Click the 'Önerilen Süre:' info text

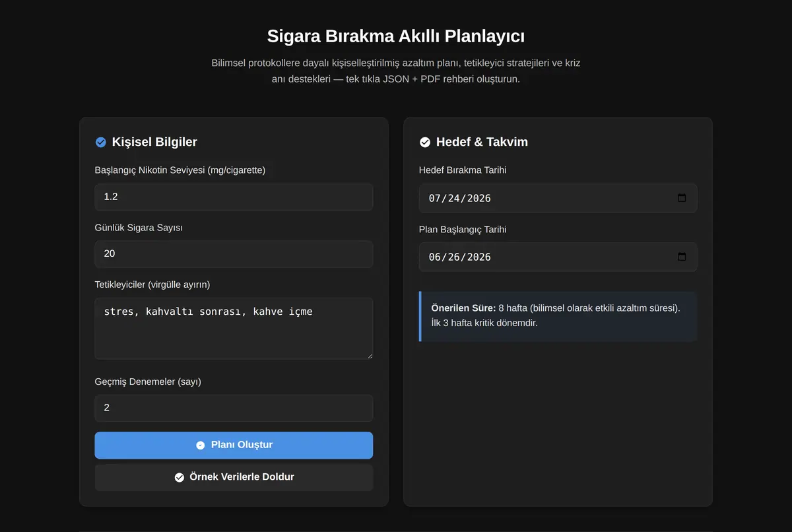coord(463,308)
